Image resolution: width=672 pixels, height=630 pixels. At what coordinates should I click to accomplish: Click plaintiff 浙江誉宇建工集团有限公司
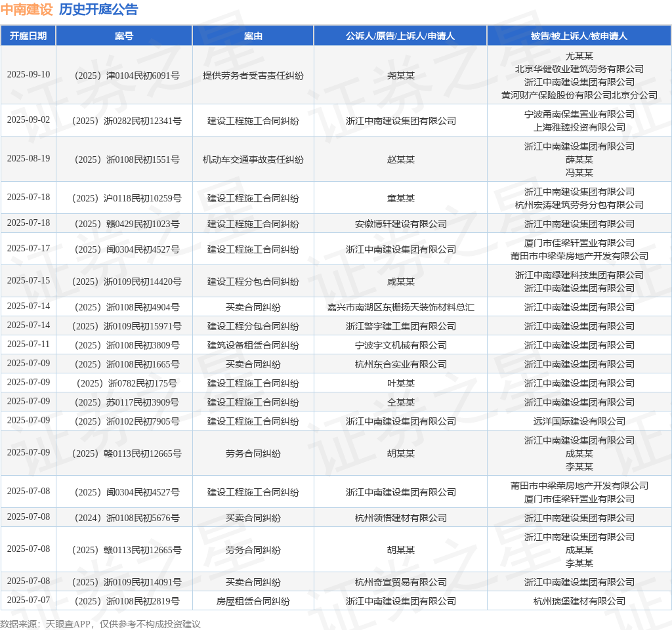[401, 327]
